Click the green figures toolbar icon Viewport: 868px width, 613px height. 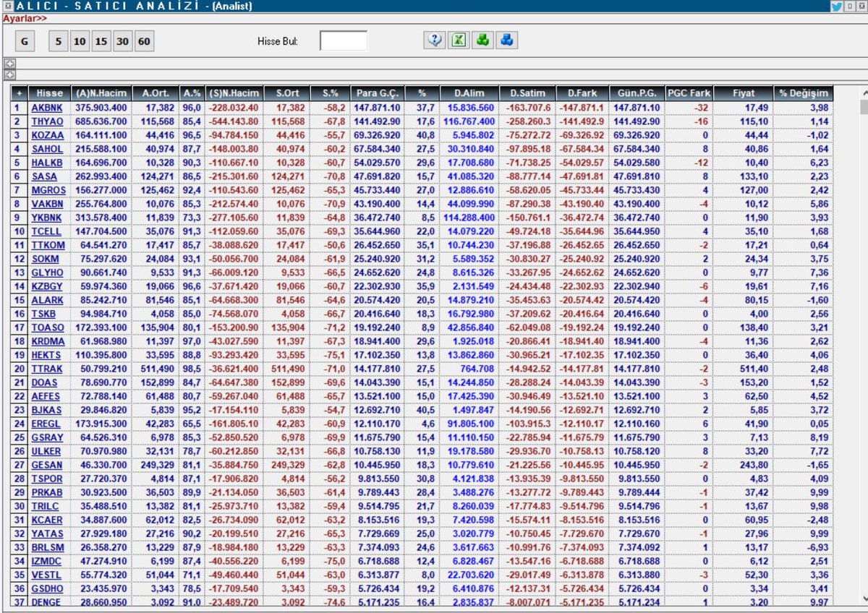[482, 40]
